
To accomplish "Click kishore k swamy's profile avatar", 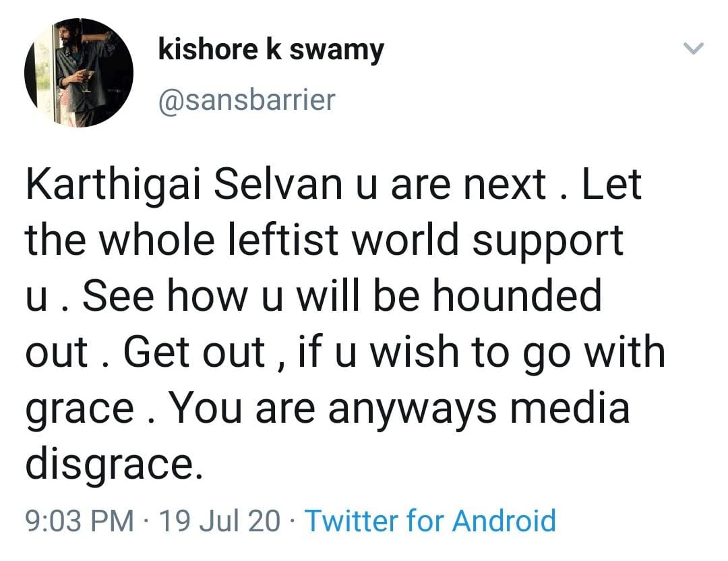I will point(79,73).
